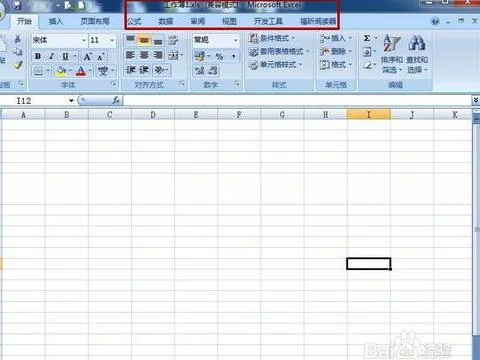Open the alignment dialog launcher in 对齐方式 group
The image size is (480, 360).
pyautogui.click(x=183, y=84)
